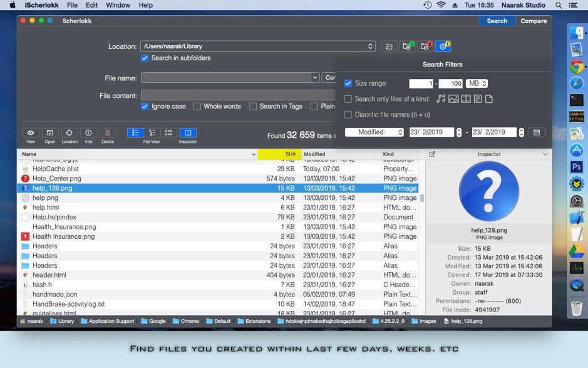Open the Window menu
Image resolution: width=588 pixels, height=368 pixels.
click(x=118, y=5)
